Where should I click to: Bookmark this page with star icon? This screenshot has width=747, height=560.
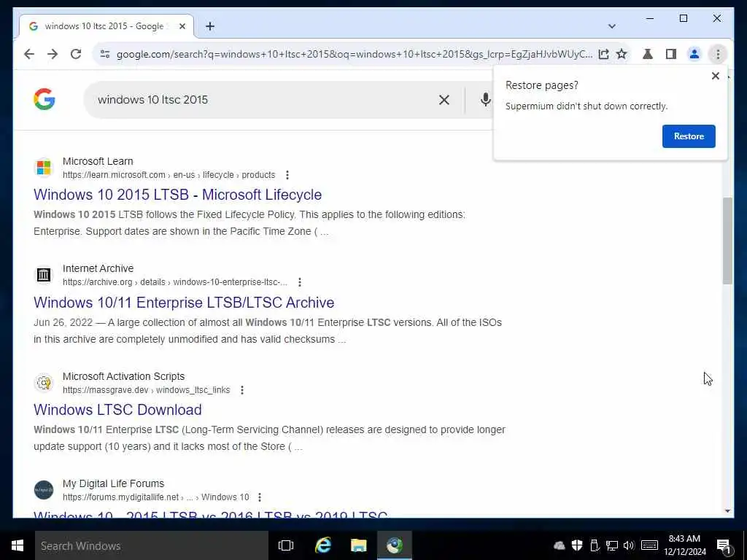[622, 54]
